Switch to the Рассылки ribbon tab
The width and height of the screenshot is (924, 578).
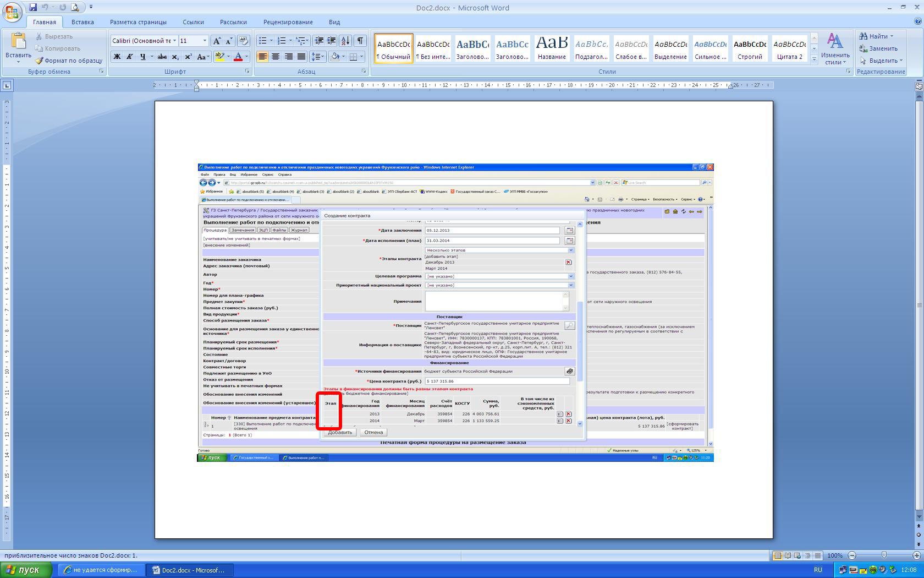coord(233,22)
